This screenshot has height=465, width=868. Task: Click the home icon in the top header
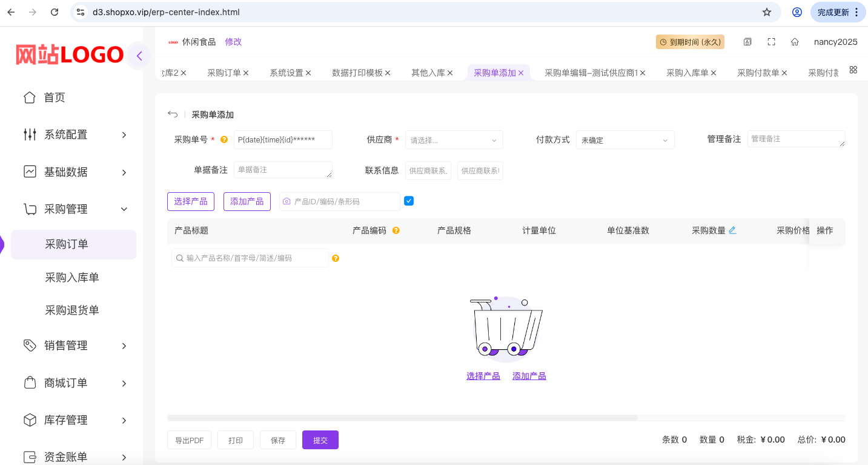coord(795,42)
